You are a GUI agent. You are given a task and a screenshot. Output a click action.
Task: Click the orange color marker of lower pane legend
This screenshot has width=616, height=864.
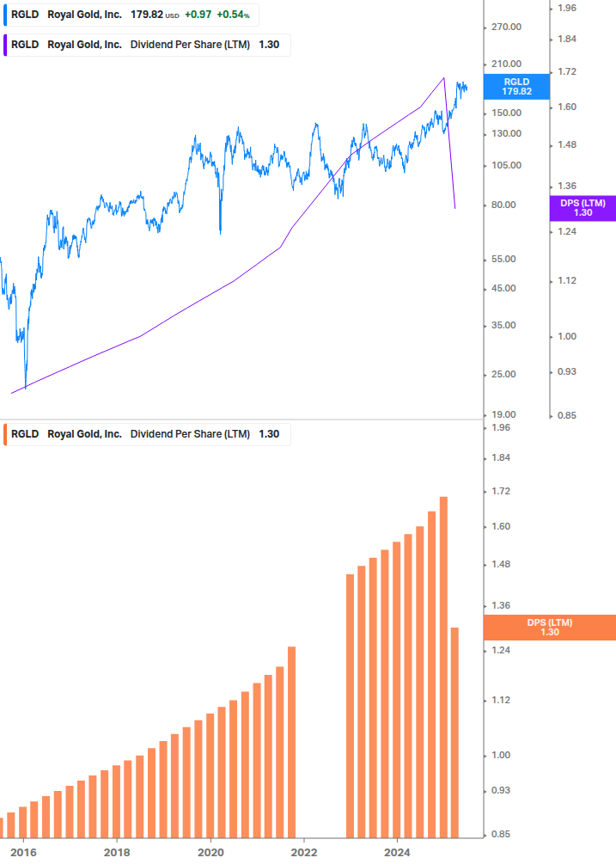(5, 434)
